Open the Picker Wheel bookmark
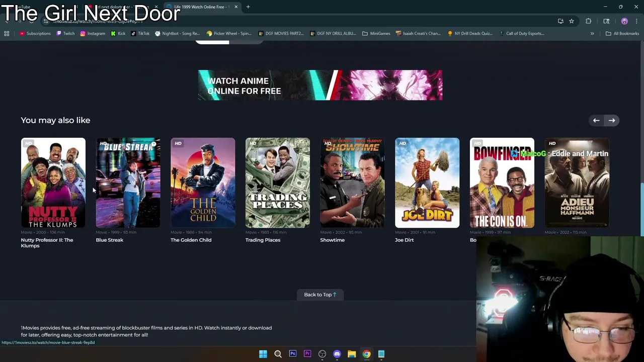 [x=229, y=34]
